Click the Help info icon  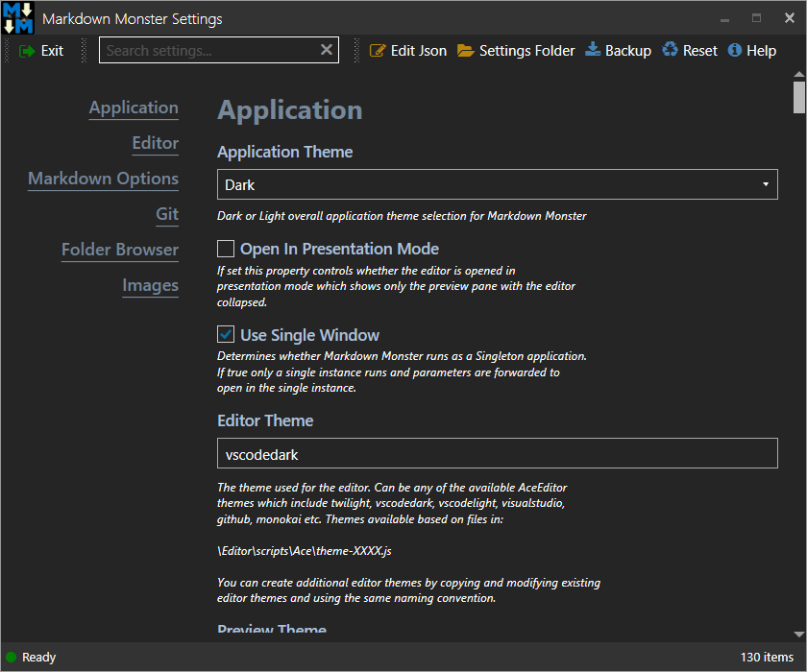(734, 50)
